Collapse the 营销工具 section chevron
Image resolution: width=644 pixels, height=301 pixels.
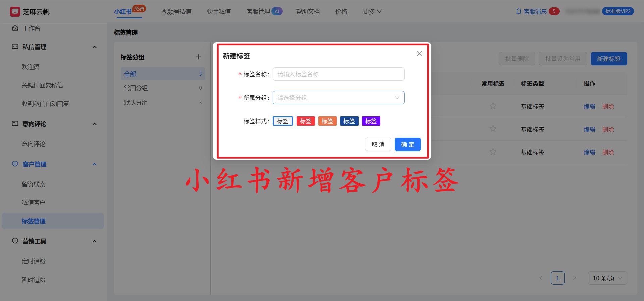tap(95, 241)
